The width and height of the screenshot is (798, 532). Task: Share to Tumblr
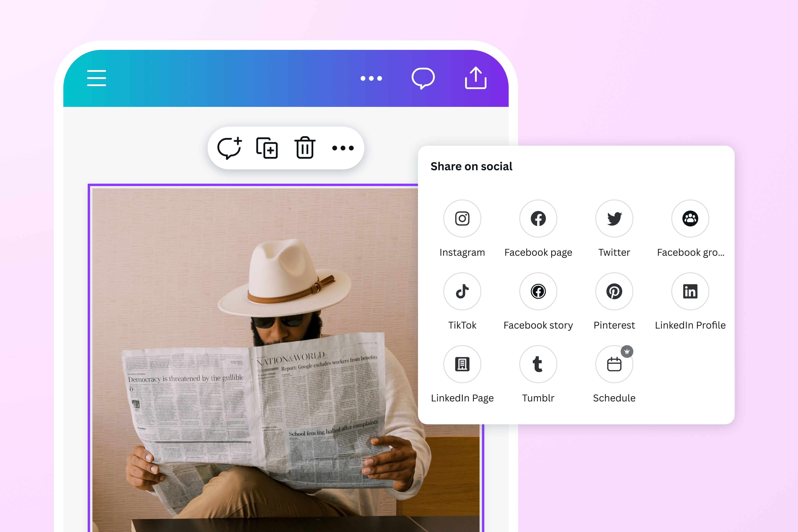pos(538,364)
